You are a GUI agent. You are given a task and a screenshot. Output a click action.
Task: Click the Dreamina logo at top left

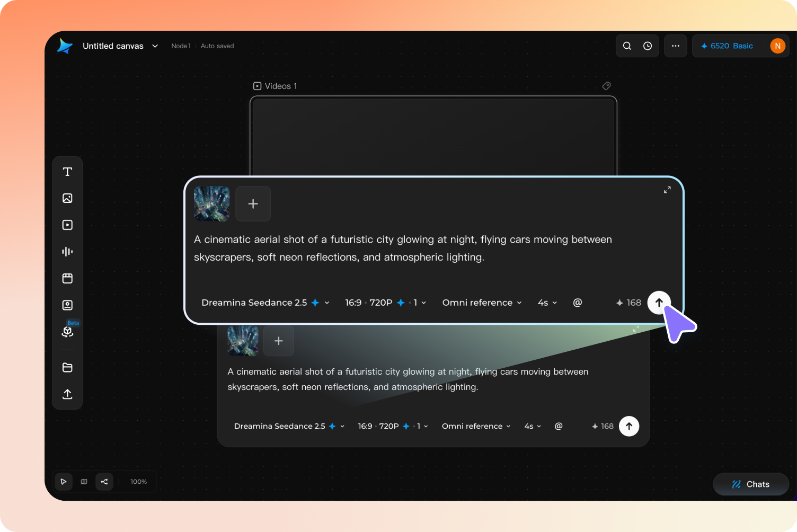65,46
